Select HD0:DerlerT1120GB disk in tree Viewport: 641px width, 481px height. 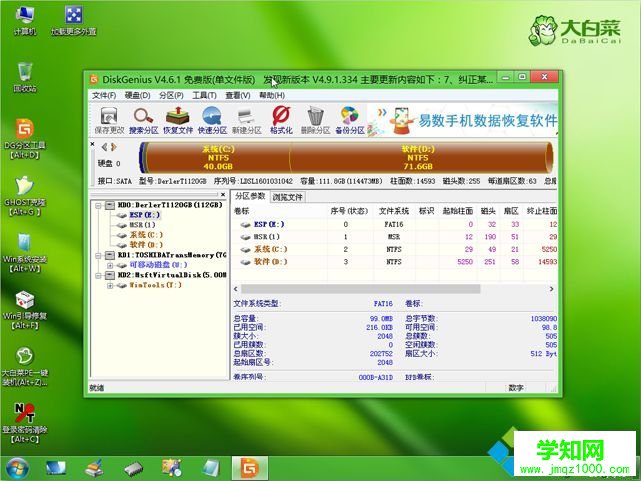pos(170,205)
